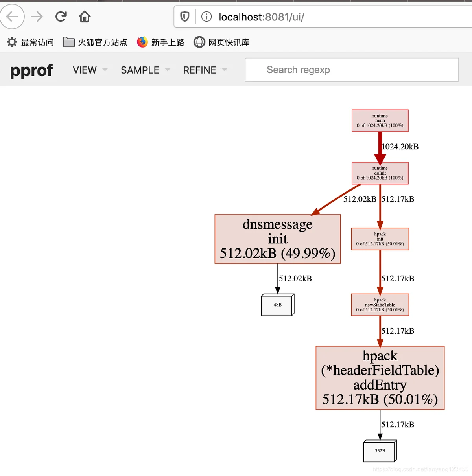This screenshot has height=476, width=472.
Task: Reload the page with the refresh icon
Action: pos(61,17)
